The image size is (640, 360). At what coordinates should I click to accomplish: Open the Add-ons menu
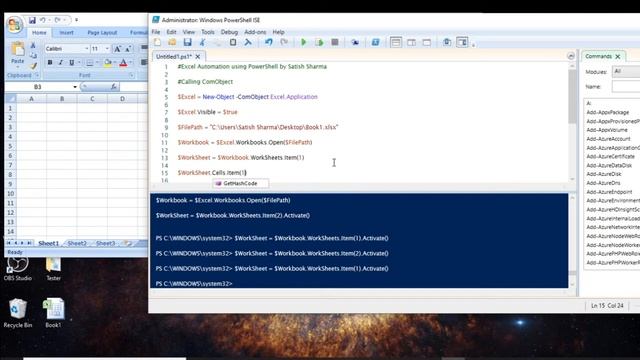(255, 32)
